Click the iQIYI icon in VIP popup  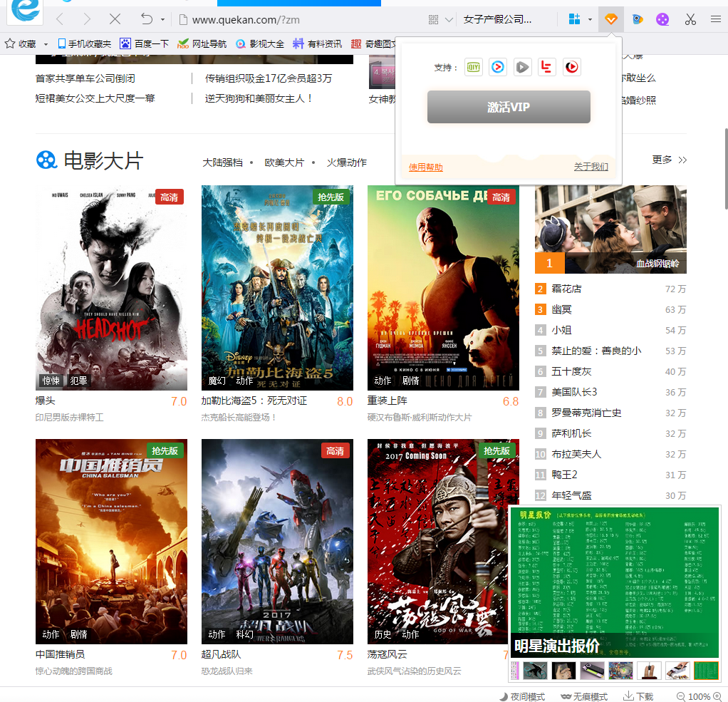(x=473, y=67)
